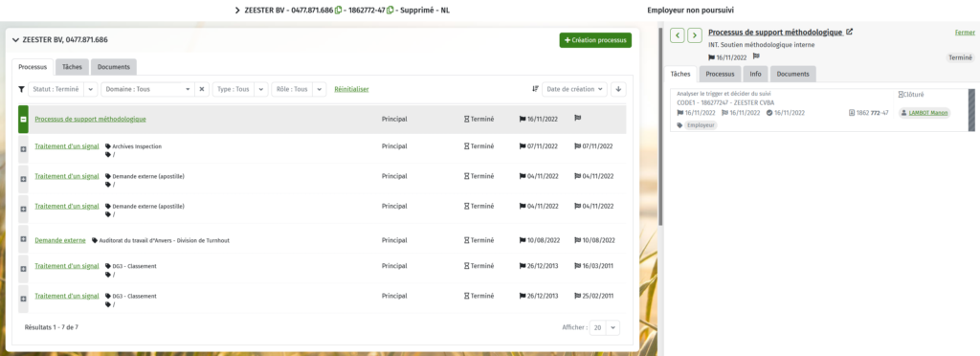The height and width of the screenshot is (356, 980).
Task: Click the Résultats 1 - 7 de 7 text
Action: tap(52, 326)
